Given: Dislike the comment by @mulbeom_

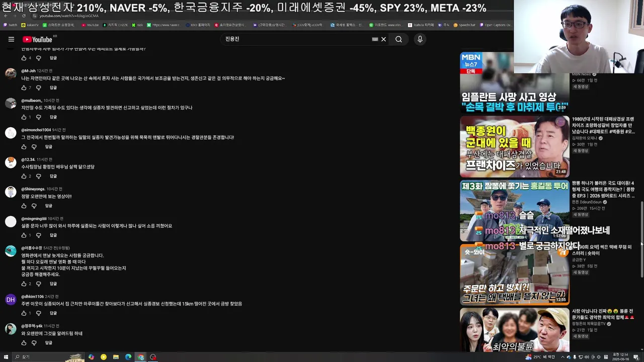Looking at the screenshot, I should [38, 117].
